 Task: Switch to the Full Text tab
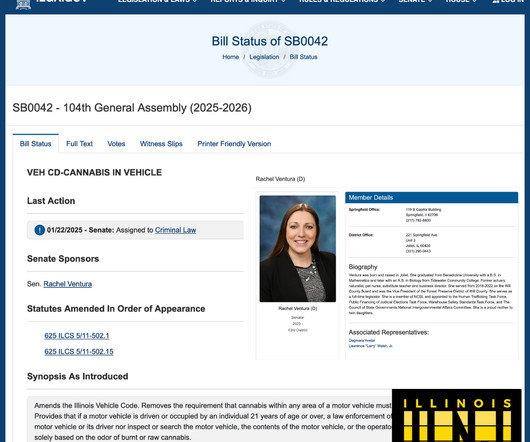[x=79, y=144]
